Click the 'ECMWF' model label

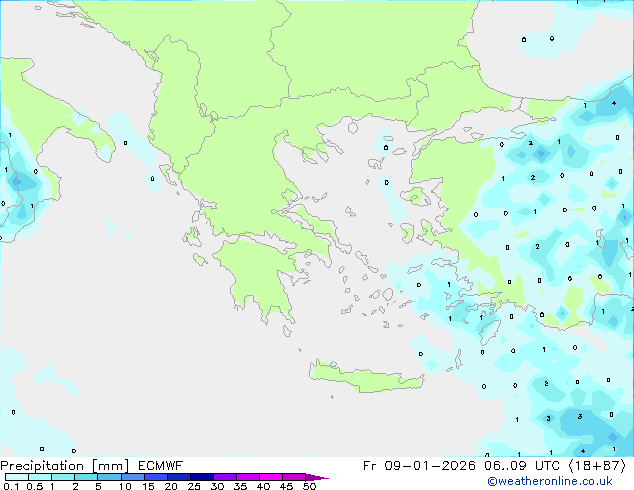[x=160, y=466]
